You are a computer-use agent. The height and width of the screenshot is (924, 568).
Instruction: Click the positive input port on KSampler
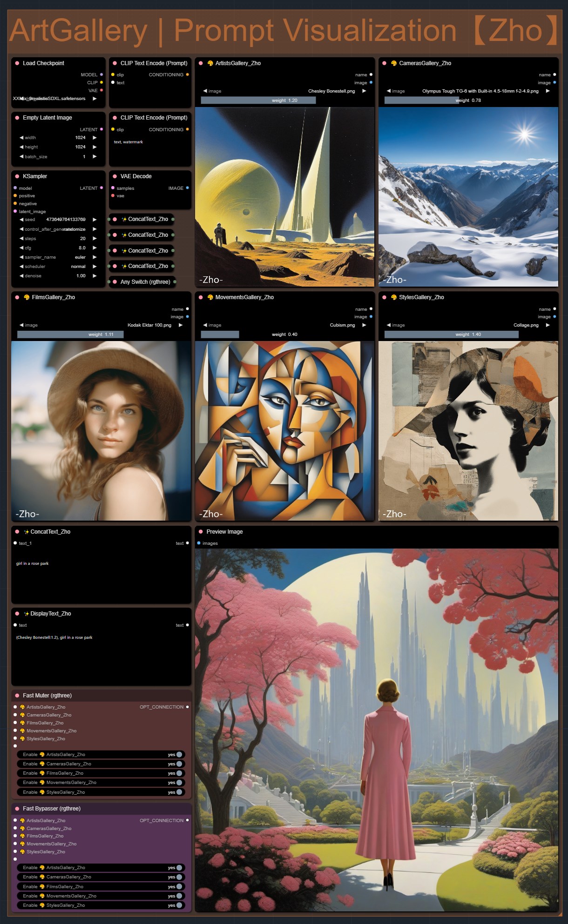point(15,196)
